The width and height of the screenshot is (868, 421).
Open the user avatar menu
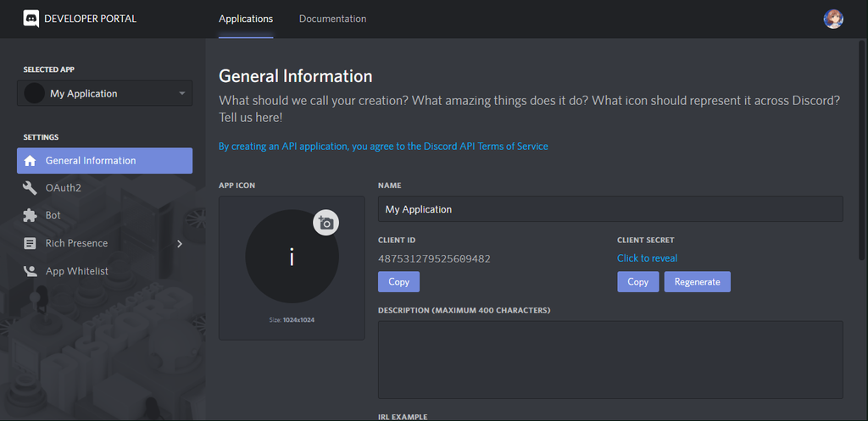[x=833, y=19]
